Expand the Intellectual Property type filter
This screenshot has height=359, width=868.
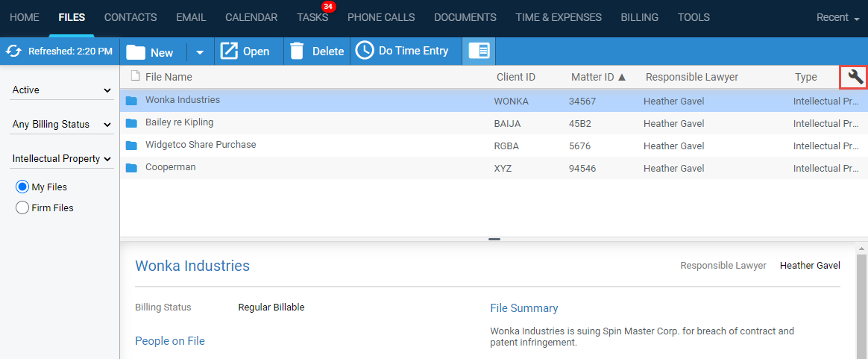click(x=61, y=159)
